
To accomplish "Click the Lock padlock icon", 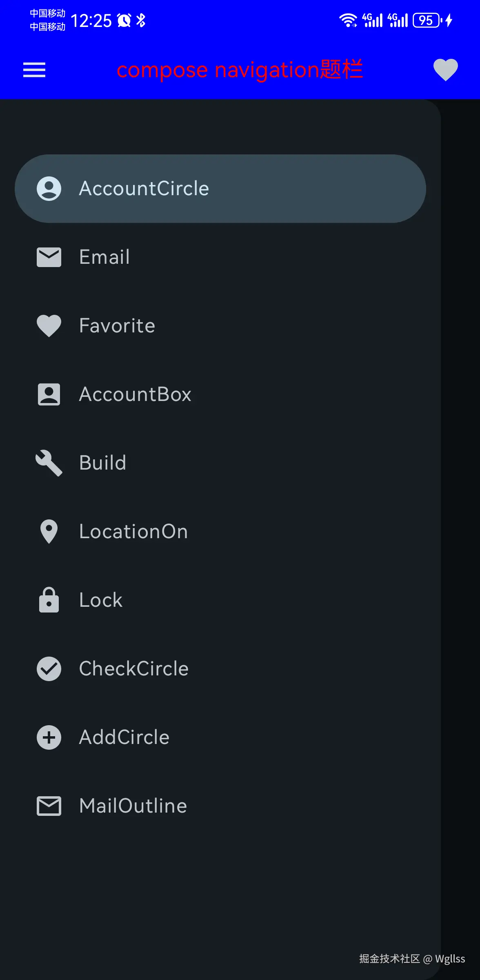I will (x=49, y=600).
